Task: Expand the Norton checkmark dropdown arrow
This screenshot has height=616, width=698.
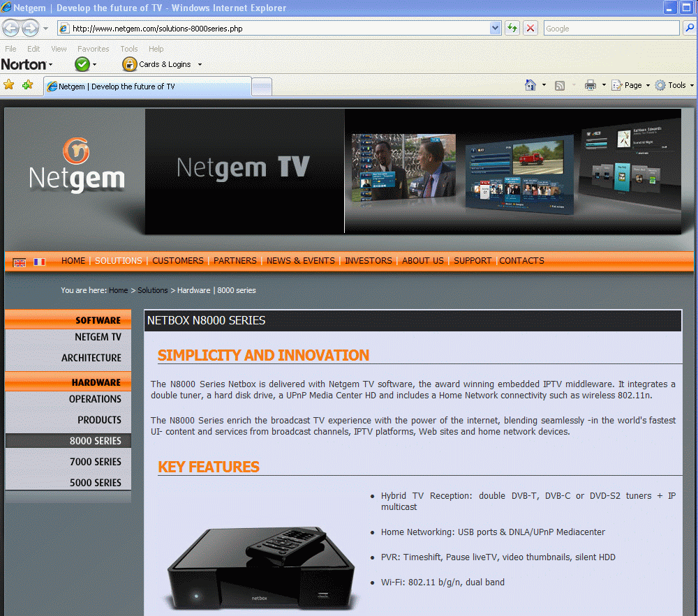Action: (94, 64)
